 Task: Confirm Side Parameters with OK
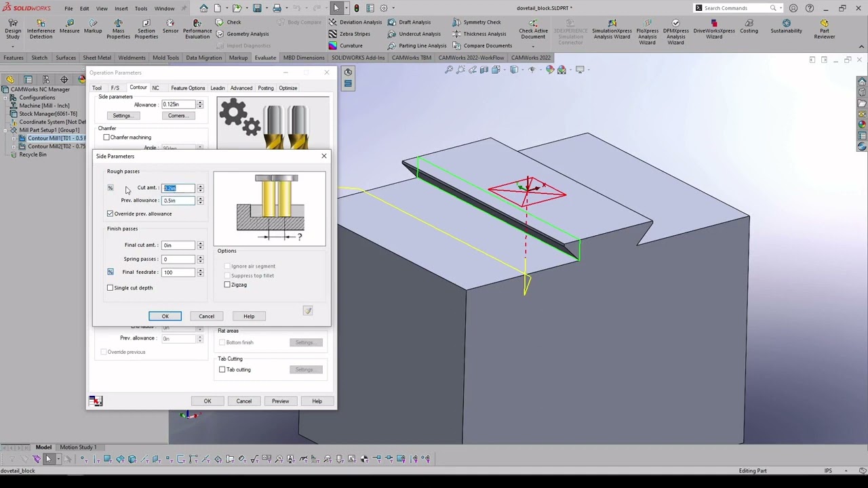point(165,316)
